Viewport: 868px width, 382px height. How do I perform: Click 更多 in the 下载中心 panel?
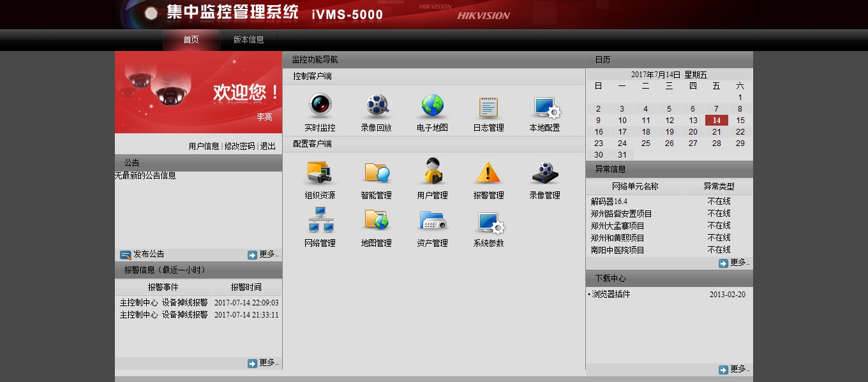740,369
